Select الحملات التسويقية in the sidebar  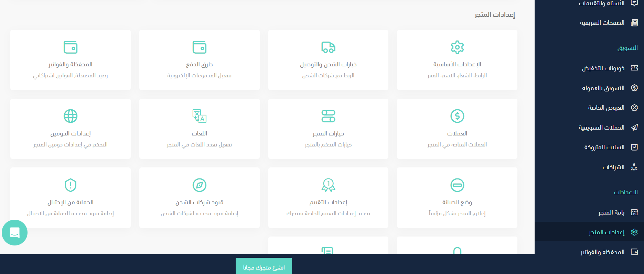(602, 128)
